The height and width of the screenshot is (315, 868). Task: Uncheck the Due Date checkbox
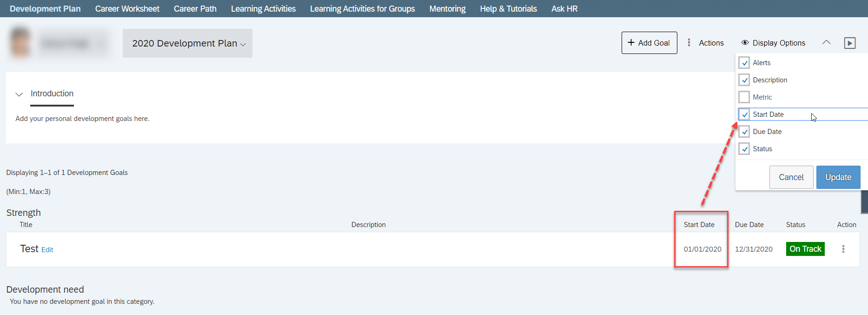click(x=744, y=132)
